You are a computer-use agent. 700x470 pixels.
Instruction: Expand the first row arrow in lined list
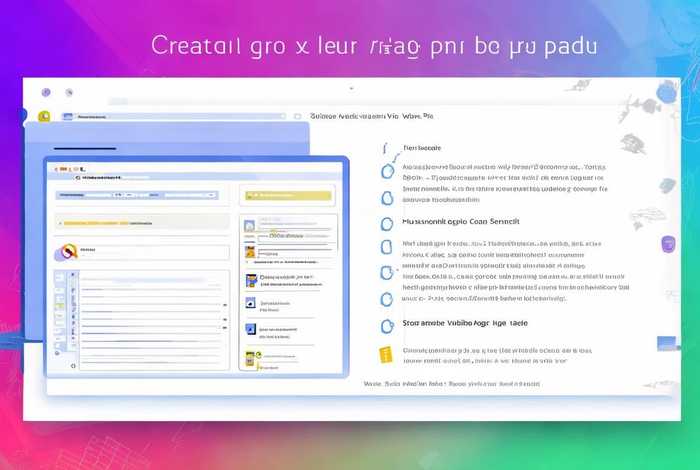click(72, 275)
